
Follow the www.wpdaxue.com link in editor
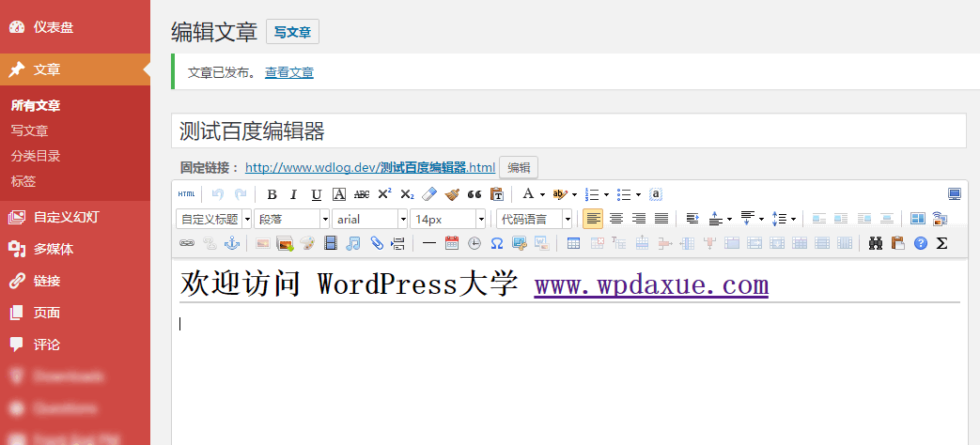(651, 284)
